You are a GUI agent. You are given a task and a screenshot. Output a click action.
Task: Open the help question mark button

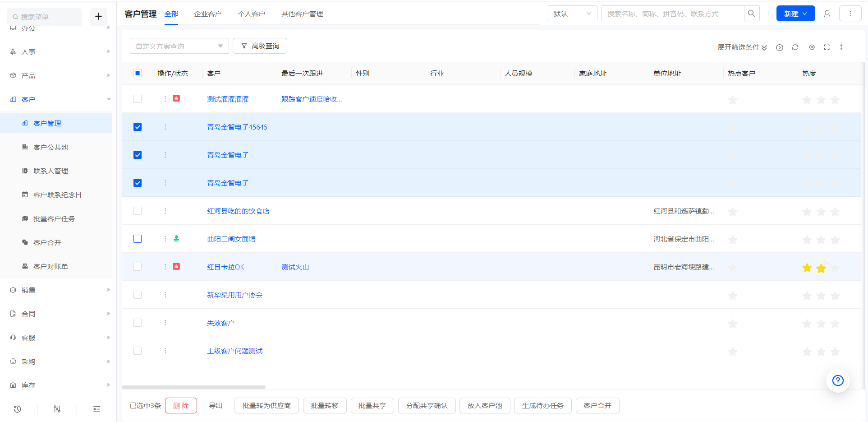[838, 380]
